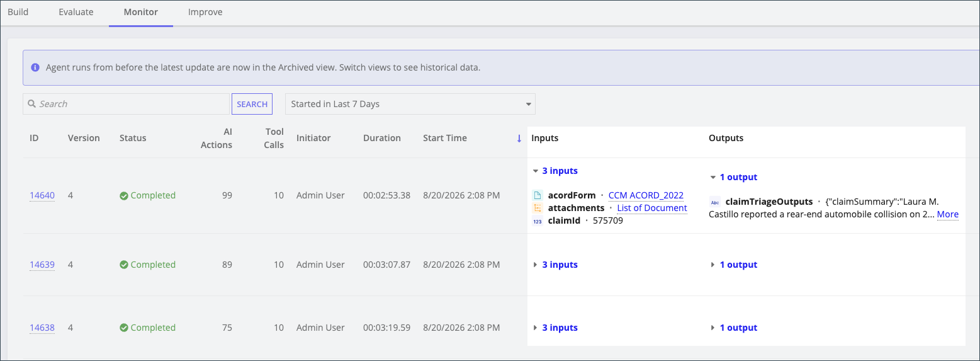Image resolution: width=980 pixels, height=361 pixels.
Task: Click the Inputs column header
Action: 544,138
